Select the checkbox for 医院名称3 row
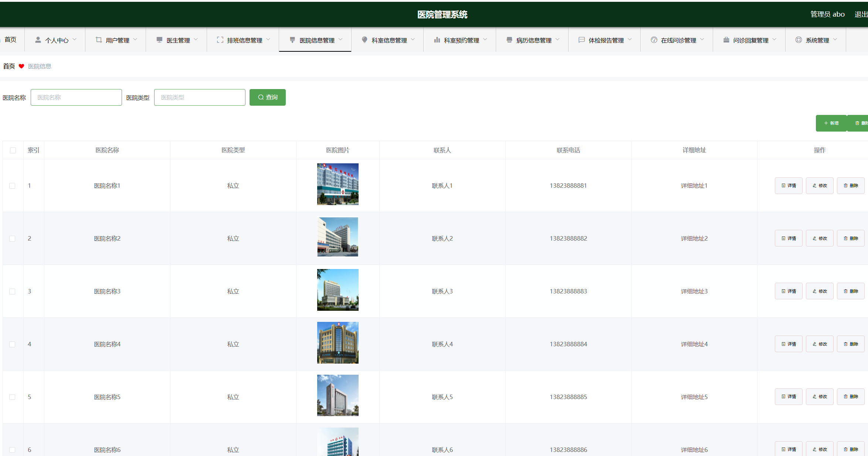Image resolution: width=868 pixels, height=456 pixels. tap(13, 291)
